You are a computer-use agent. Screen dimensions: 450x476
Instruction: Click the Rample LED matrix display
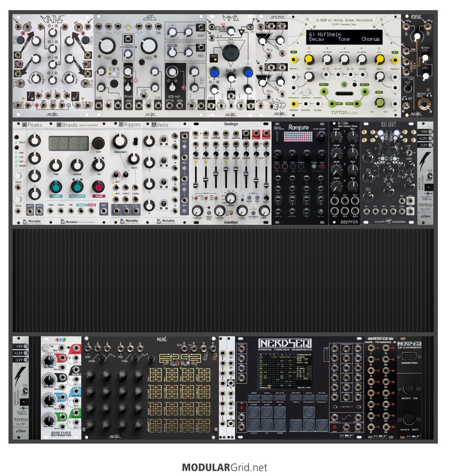point(298,137)
